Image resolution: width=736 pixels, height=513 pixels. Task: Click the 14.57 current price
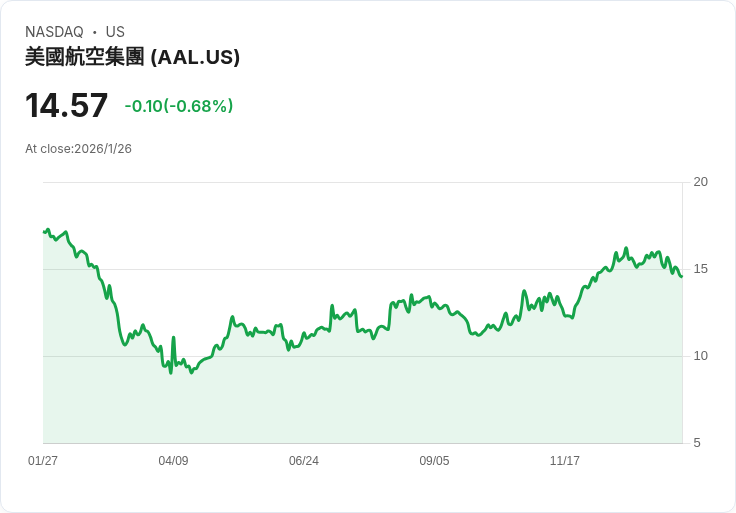tap(66, 106)
